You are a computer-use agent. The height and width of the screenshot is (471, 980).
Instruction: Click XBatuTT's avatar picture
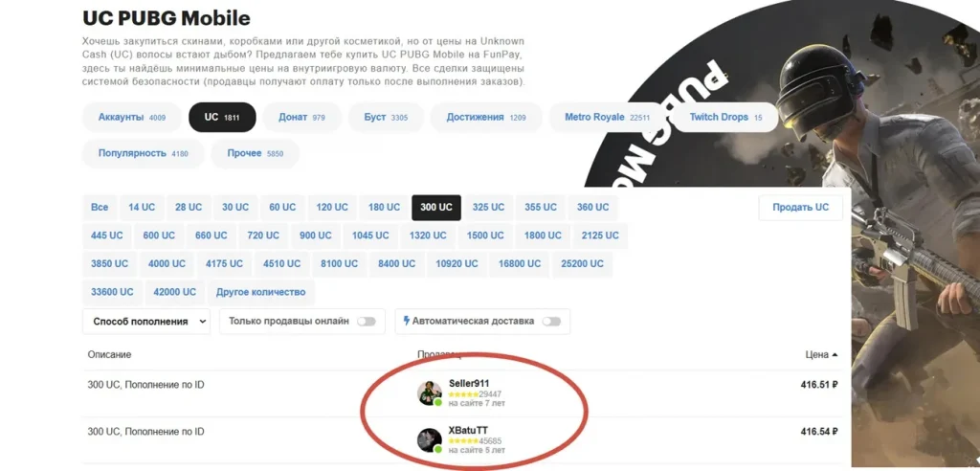(430, 440)
